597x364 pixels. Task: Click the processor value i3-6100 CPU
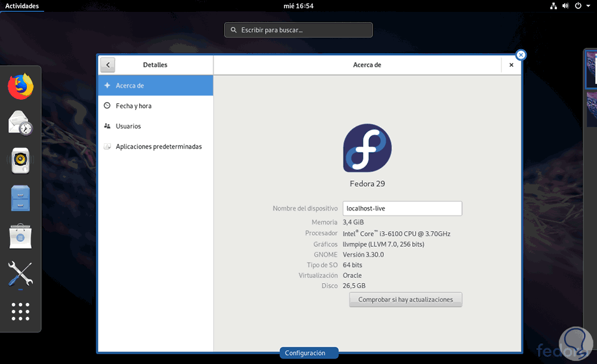[396, 233]
